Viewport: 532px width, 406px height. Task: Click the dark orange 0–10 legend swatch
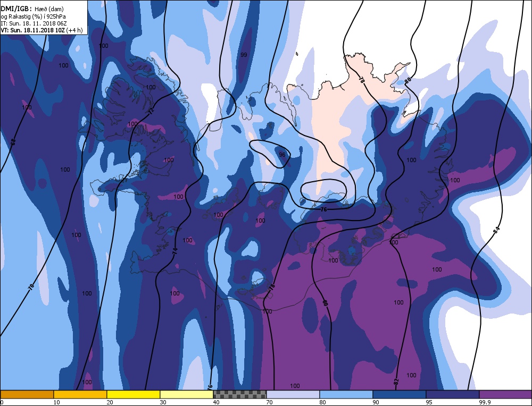coord(27,394)
